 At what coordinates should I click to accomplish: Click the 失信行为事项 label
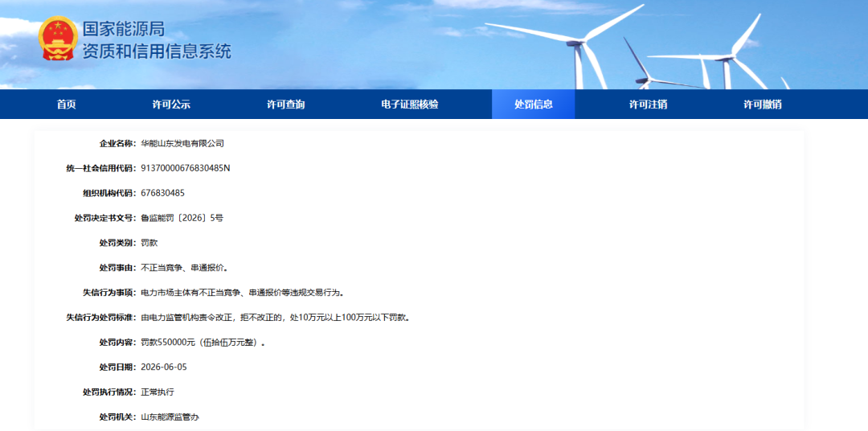coord(109,293)
